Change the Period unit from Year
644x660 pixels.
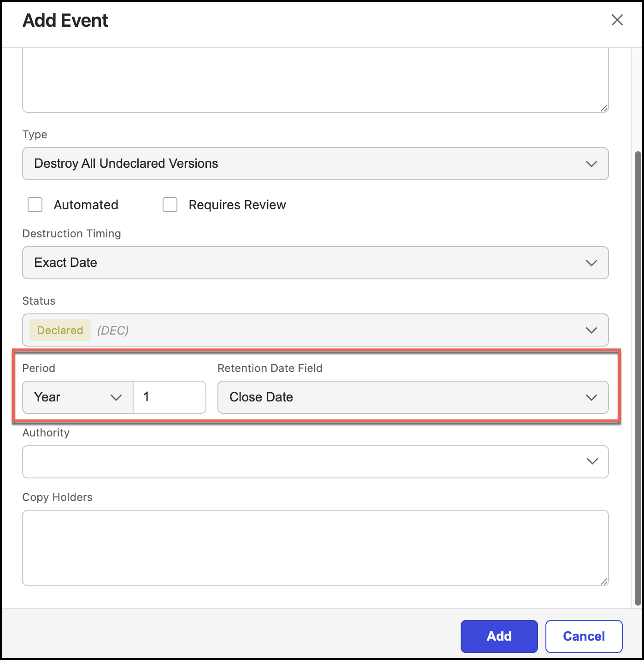pyautogui.click(x=77, y=397)
